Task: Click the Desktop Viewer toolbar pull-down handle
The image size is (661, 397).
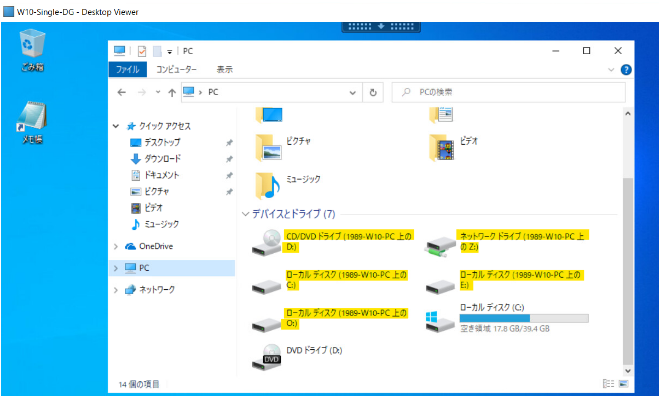Action: (x=381, y=27)
